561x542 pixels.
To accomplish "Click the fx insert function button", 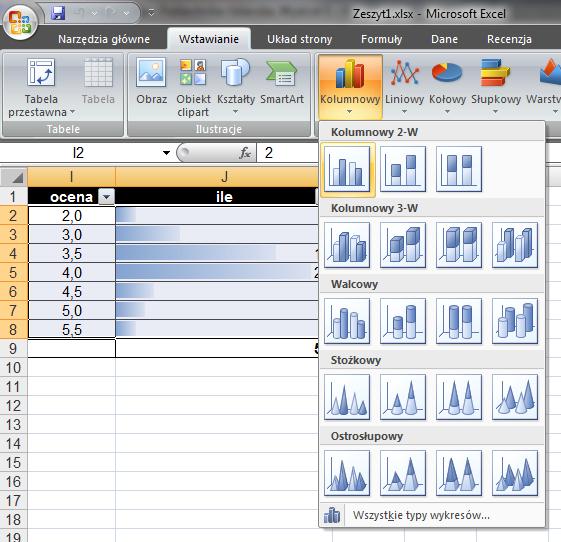I will pyautogui.click(x=245, y=153).
